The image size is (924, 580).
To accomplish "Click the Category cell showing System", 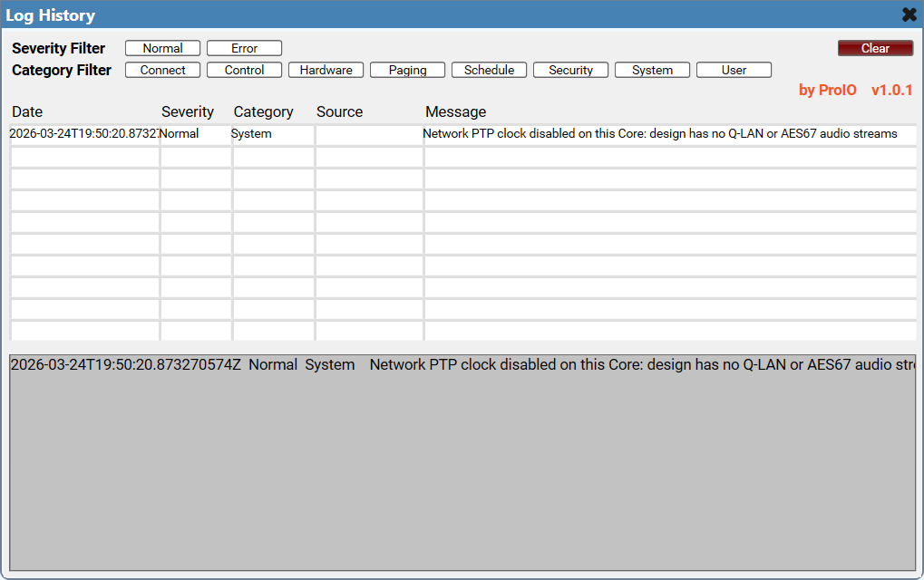I will click(x=272, y=134).
